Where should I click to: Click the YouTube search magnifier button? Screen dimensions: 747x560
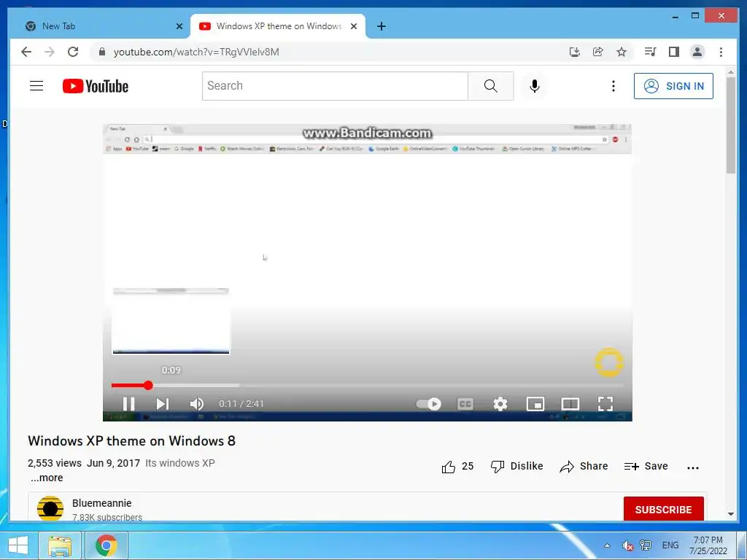[491, 86]
